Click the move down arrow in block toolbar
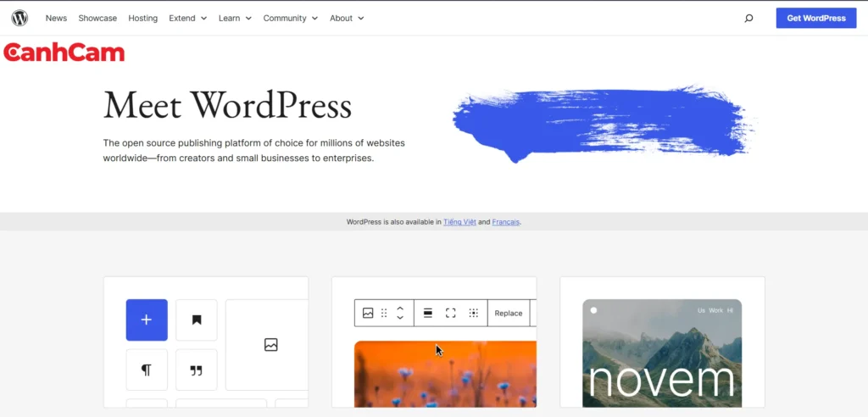The height and width of the screenshot is (417, 868). click(400, 318)
